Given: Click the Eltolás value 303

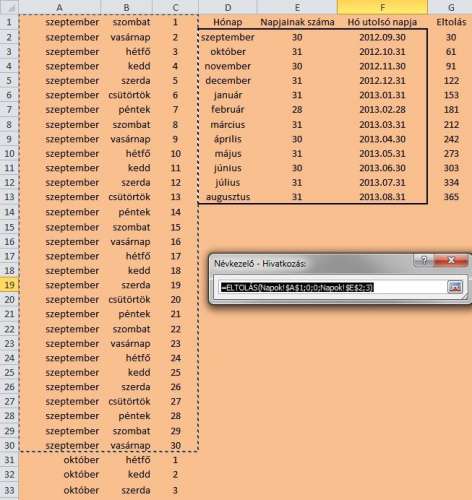Looking at the screenshot, I should (x=450, y=168).
